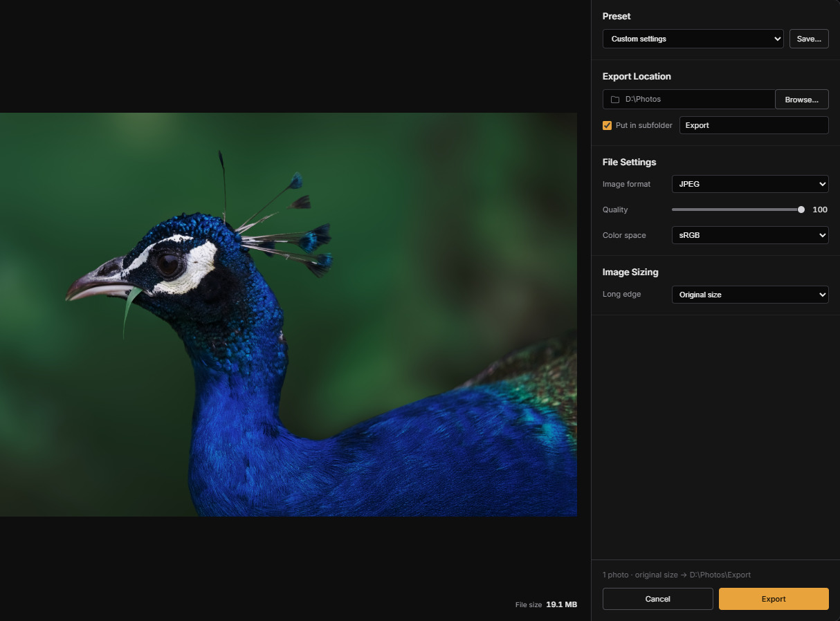This screenshot has height=621, width=840.
Task: Click the File Settings section heading
Action: [629, 162]
